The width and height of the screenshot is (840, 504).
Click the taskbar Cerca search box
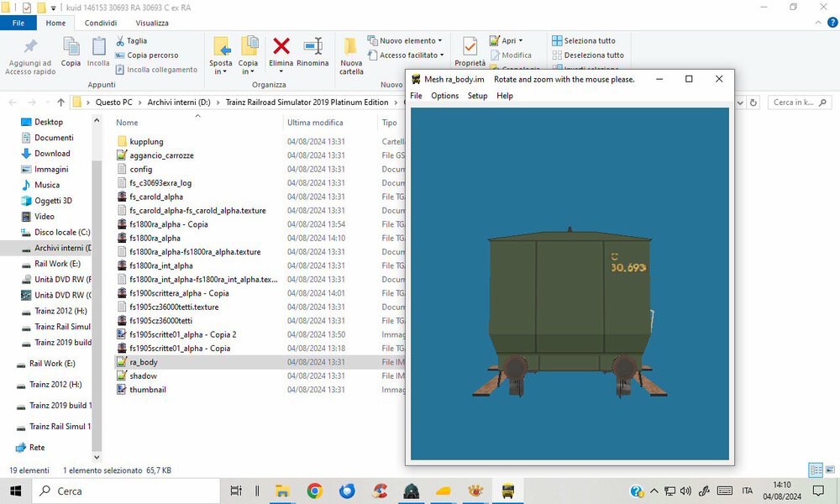(x=127, y=491)
